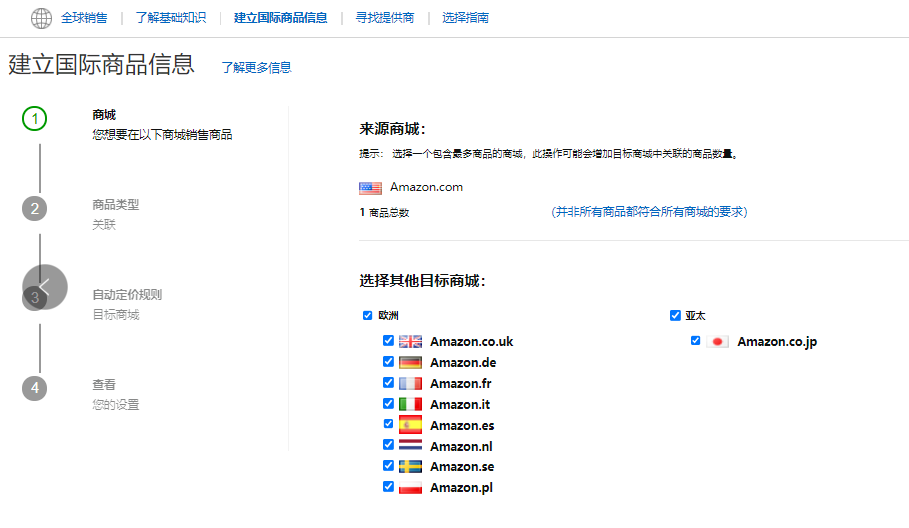909x528 pixels.
Task: Open the 了解基础知识 navigation item
Action: pos(171,18)
